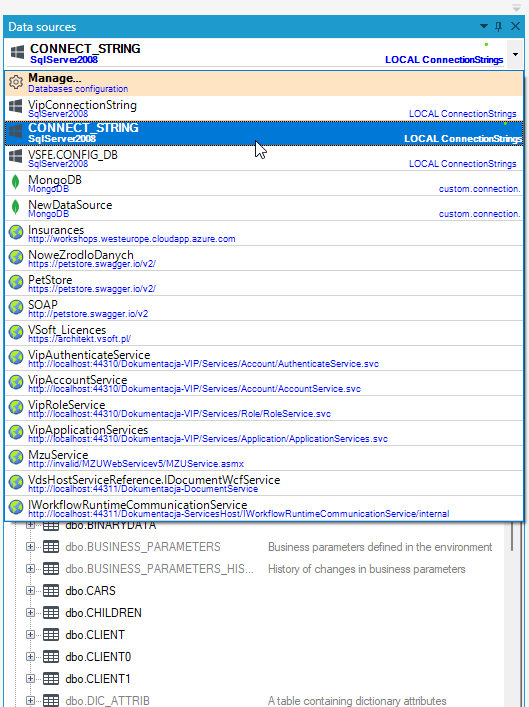This screenshot has width=529, height=707.
Task: Click the globe icon next to PetStore
Action: 16,283
